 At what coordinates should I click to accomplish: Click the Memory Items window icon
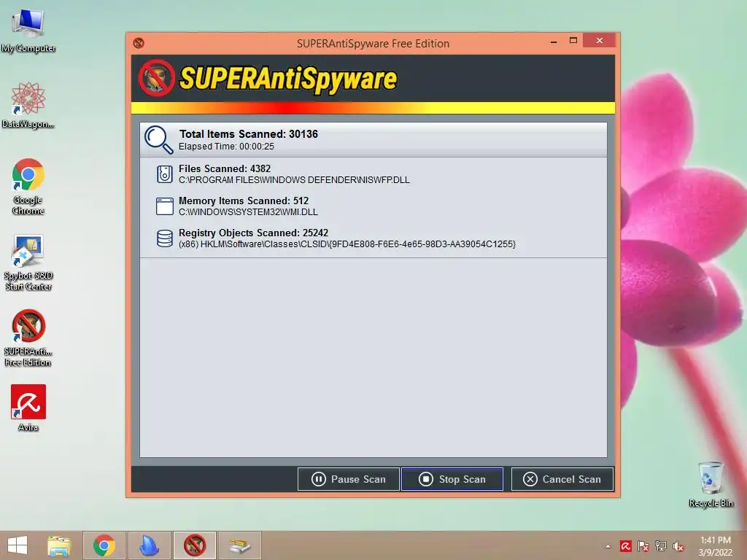coord(165,206)
